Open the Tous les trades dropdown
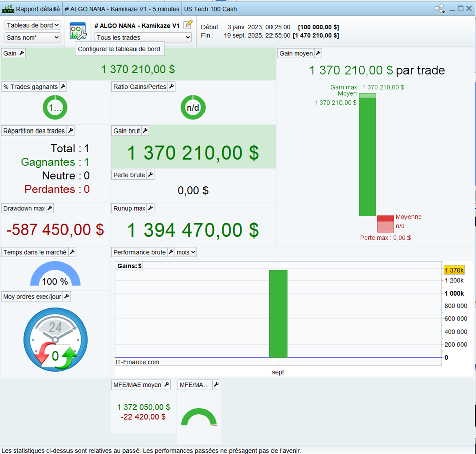This screenshot has height=454, width=476. point(143,37)
